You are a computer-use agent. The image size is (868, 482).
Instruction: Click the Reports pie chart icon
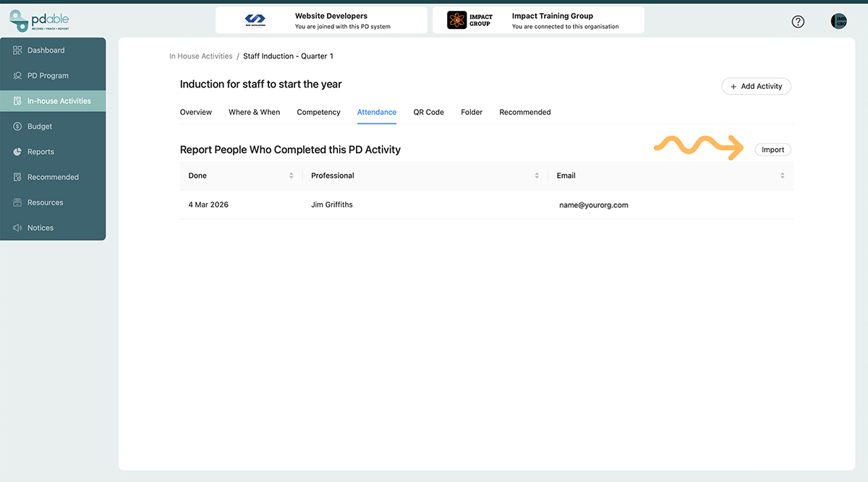(x=17, y=152)
